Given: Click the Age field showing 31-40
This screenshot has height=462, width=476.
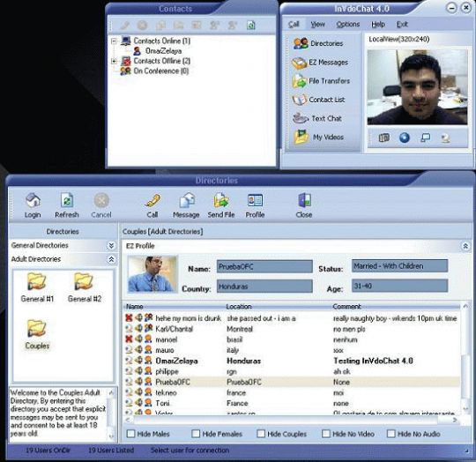Looking at the screenshot, I should 399,286.
